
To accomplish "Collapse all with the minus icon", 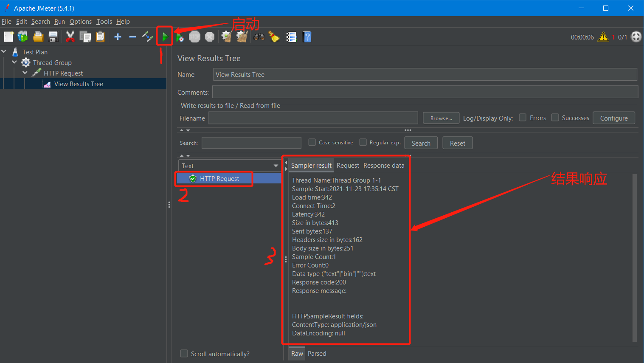I will (x=132, y=37).
